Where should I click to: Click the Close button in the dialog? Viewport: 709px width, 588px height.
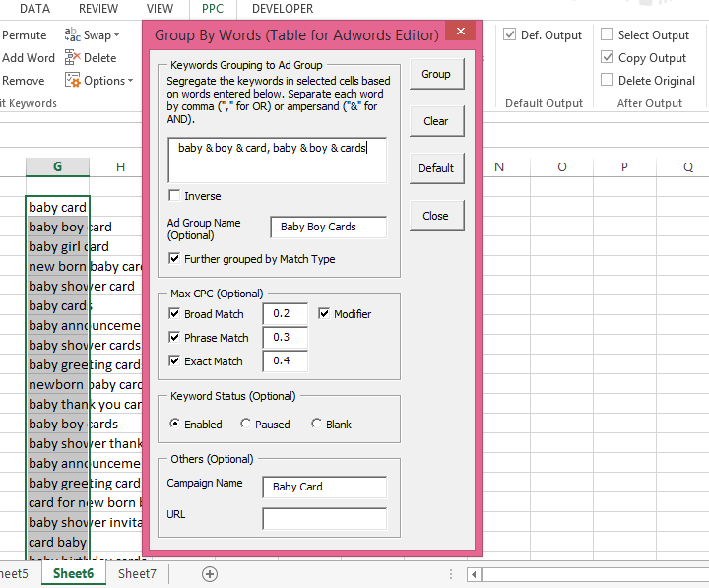click(x=436, y=216)
